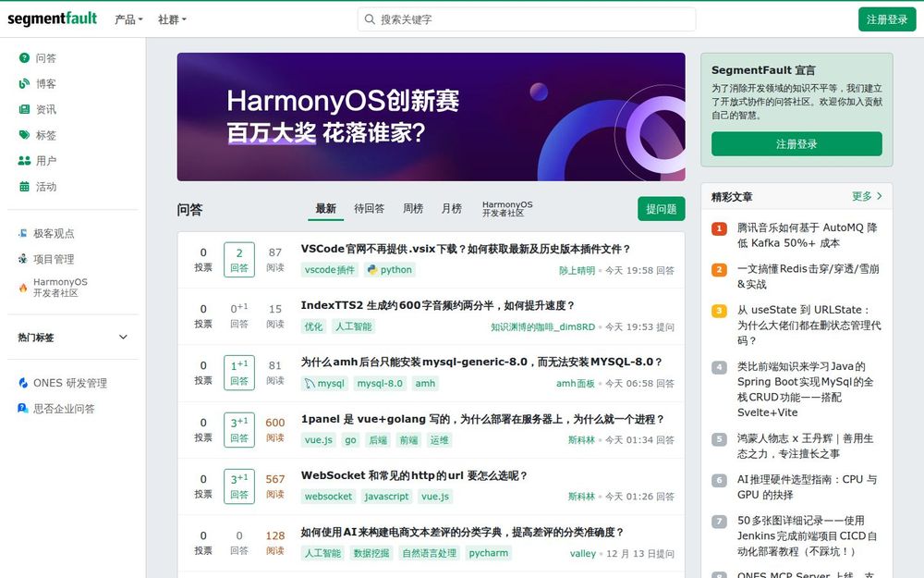
Task: Open the HarmonyOS创新赛 banner
Action: coord(431,117)
